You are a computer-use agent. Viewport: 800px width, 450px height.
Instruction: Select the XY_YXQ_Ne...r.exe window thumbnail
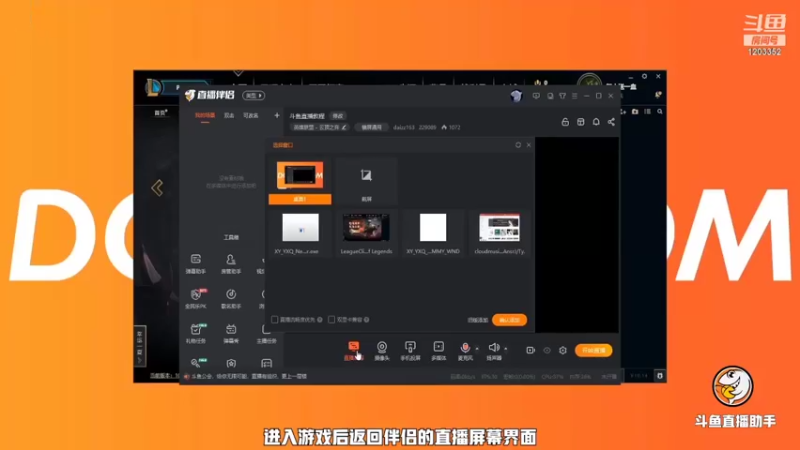coord(300,233)
